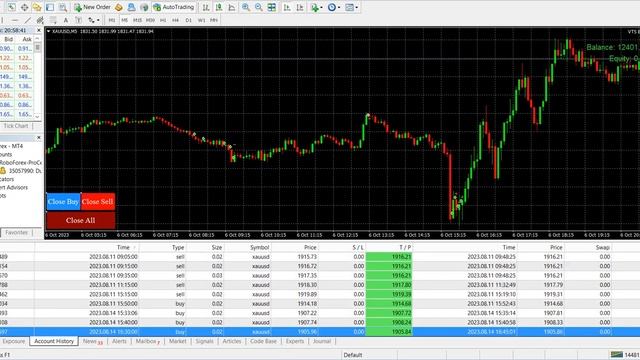Open the Tick Chart tab
This screenshot has width=640, height=360.
pos(16,126)
